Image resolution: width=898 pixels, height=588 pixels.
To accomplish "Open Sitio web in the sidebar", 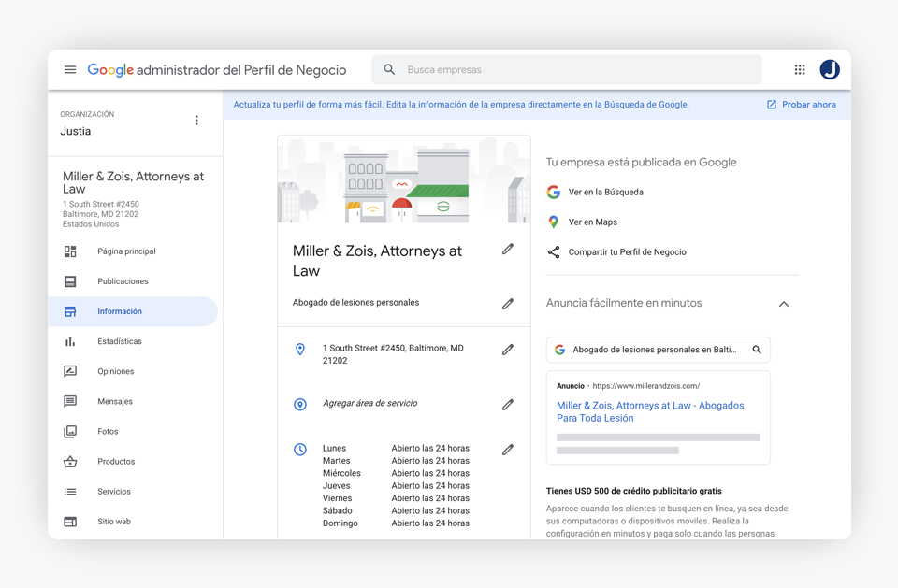I will point(114,522).
